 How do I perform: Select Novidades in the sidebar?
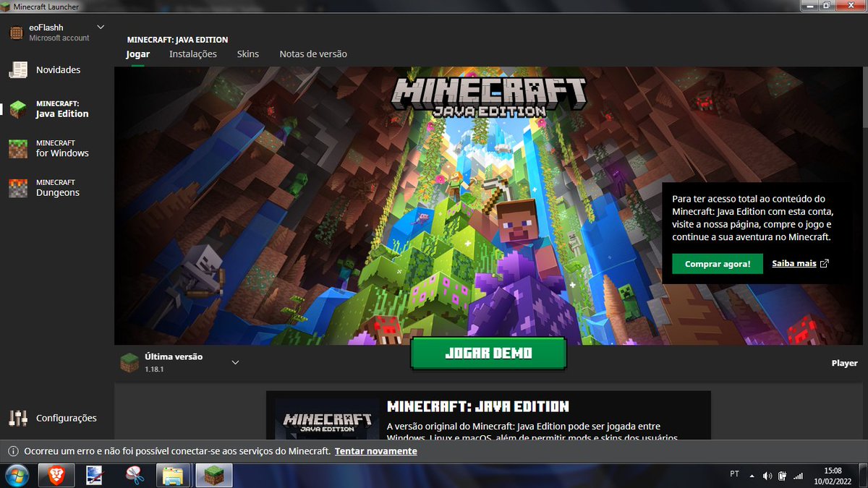pyautogui.click(x=58, y=70)
